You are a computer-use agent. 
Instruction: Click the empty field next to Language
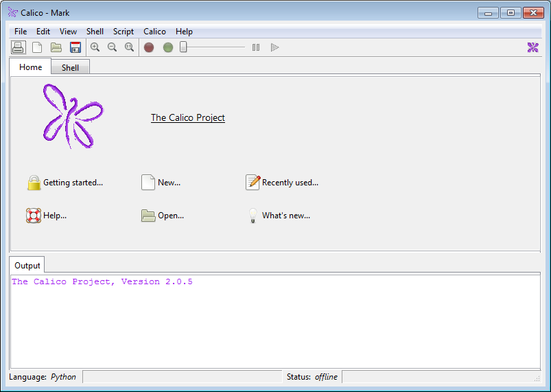click(x=183, y=376)
